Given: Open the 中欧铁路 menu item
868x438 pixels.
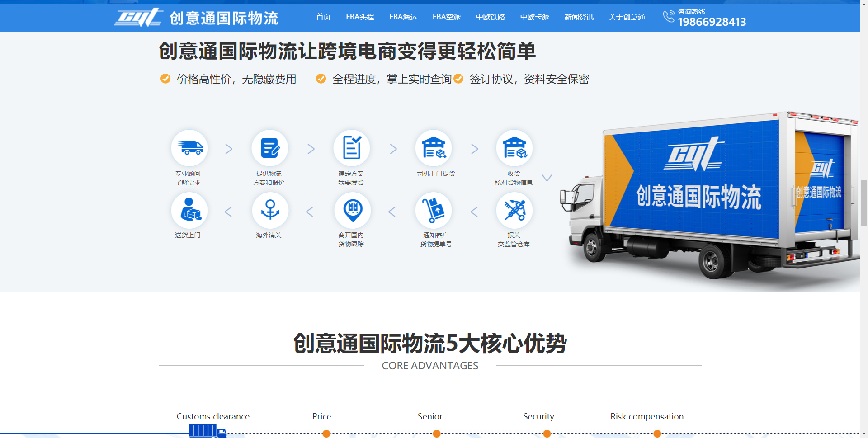Looking at the screenshot, I should point(490,17).
